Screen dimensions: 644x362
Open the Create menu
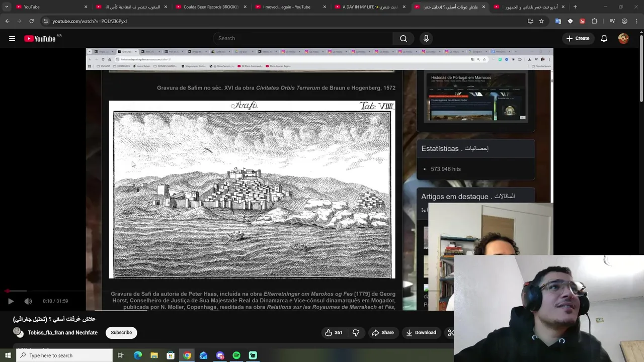[x=578, y=39]
